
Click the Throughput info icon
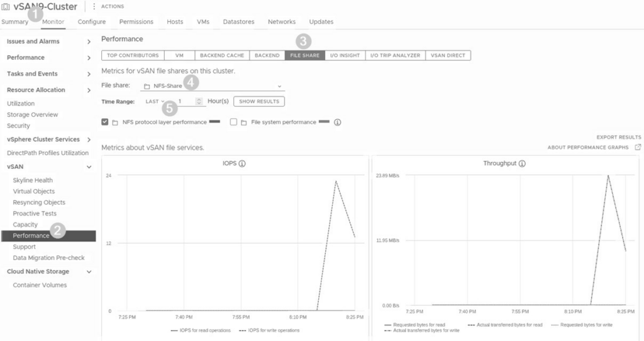[x=522, y=163]
